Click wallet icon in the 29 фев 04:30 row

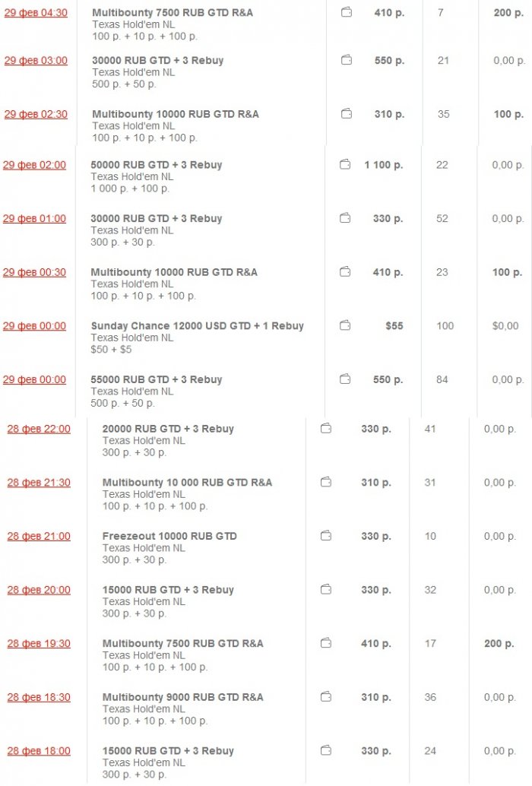tap(346, 13)
